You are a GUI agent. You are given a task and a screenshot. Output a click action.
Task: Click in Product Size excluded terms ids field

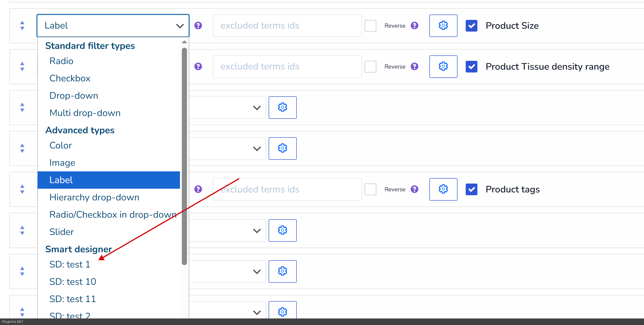(x=287, y=25)
